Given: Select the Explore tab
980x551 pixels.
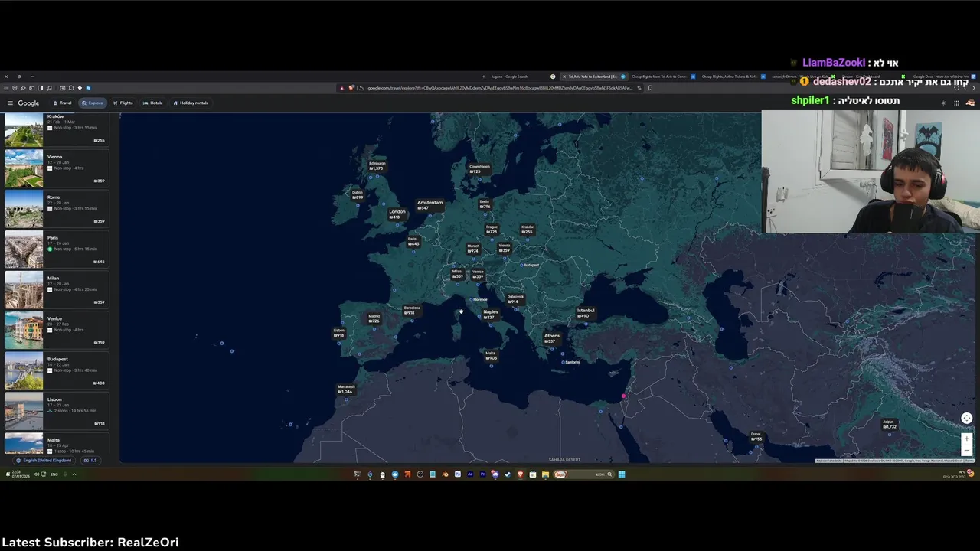Looking at the screenshot, I should [x=92, y=103].
